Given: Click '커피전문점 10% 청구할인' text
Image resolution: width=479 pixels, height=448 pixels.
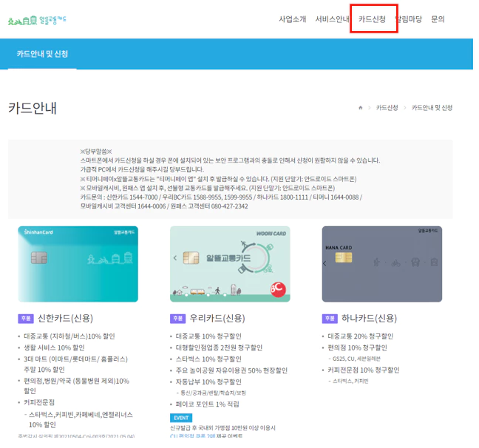Looking at the screenshot, I should 364,370.
